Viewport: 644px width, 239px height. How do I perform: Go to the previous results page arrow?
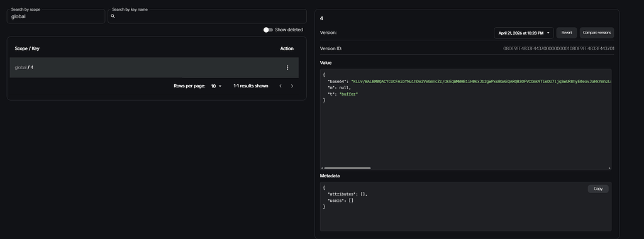pos(280,86)
